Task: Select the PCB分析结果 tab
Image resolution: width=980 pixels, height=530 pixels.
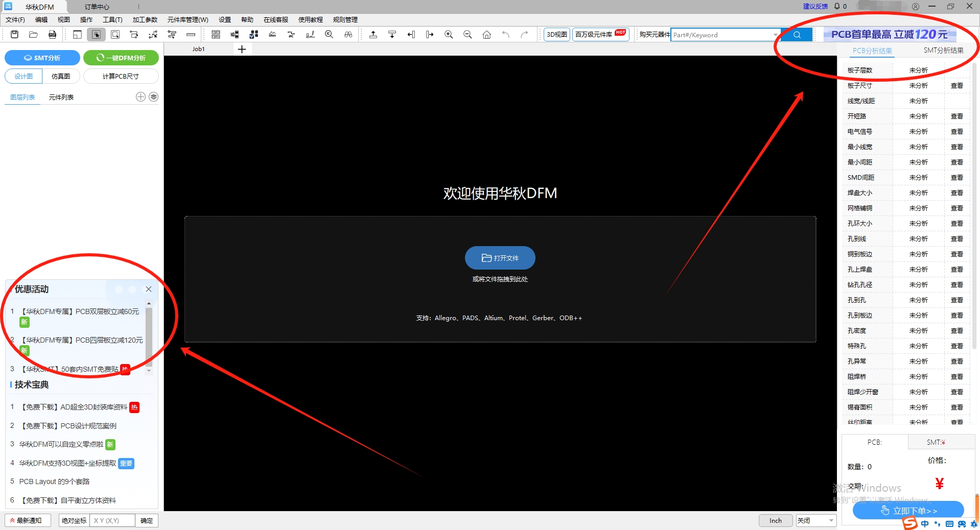Action: click(x=872, y=51)
